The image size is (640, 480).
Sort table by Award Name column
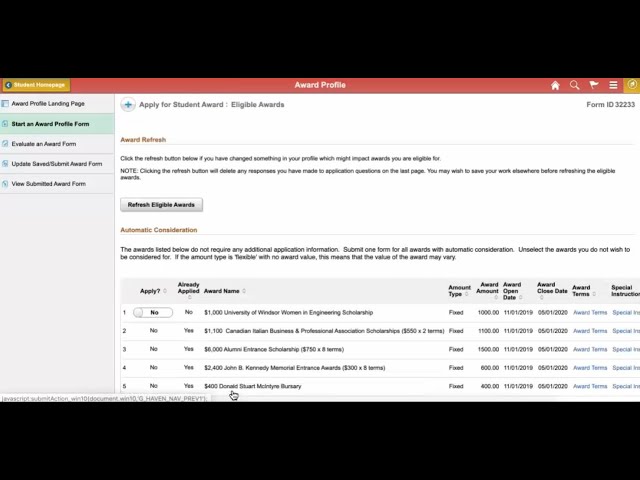[222, 291]
